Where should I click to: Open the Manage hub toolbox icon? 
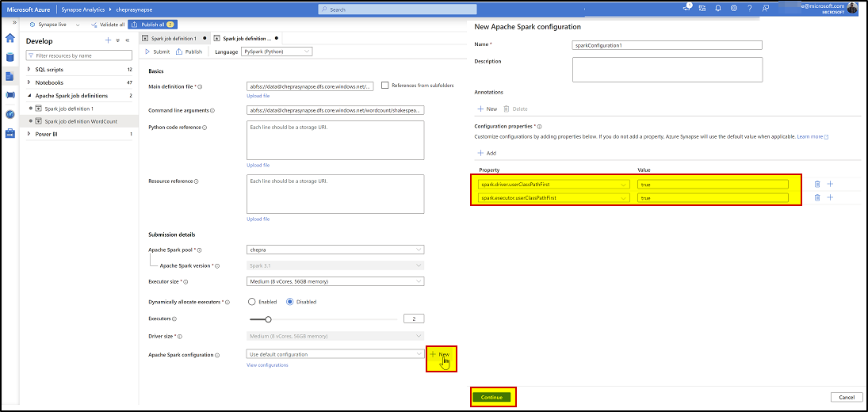pos(10,133)
